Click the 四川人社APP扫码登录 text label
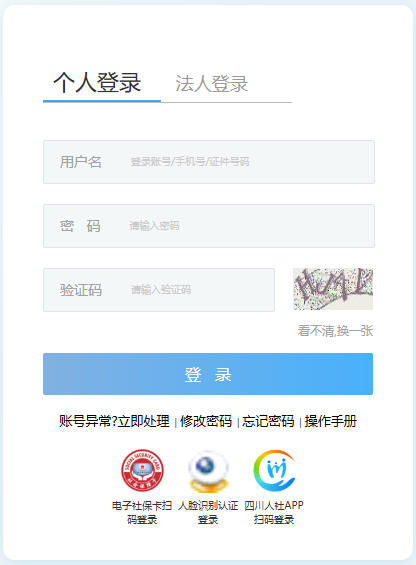The height and width of the screenshot is (565, 416). click(x=274, y=512)
